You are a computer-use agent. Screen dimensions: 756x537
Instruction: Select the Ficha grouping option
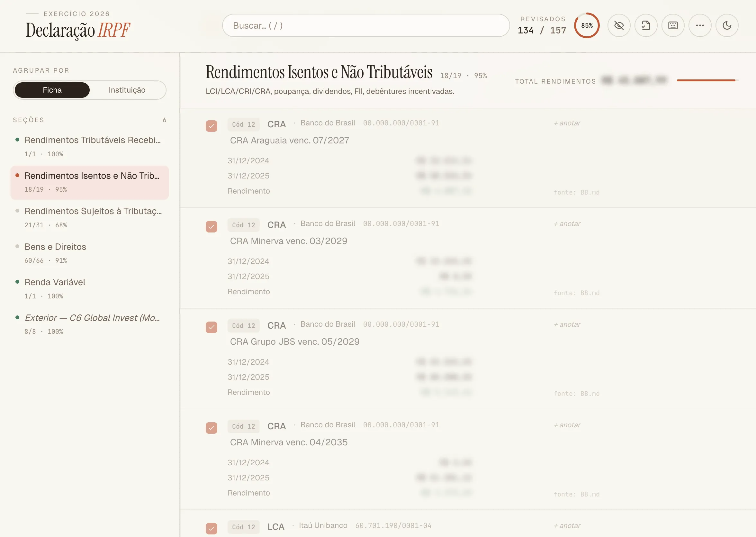point(52,90)
